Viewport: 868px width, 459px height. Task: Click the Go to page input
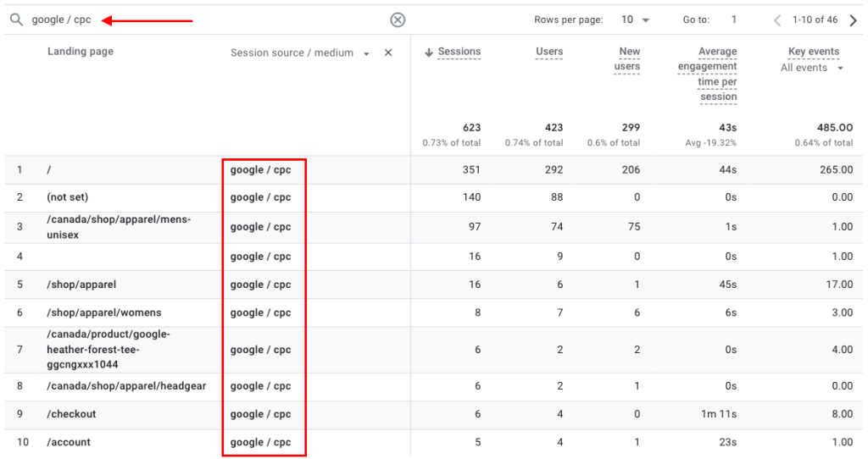coord(734,19)
